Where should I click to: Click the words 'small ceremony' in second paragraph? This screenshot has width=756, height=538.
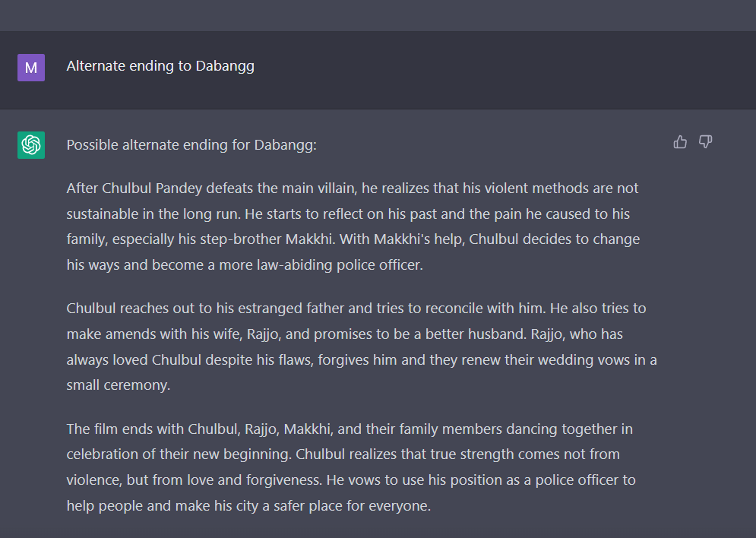point(118,385)
